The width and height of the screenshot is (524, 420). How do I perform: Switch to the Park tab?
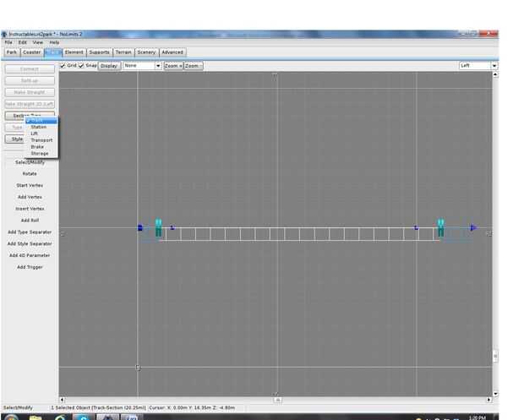tap(12, 52)
